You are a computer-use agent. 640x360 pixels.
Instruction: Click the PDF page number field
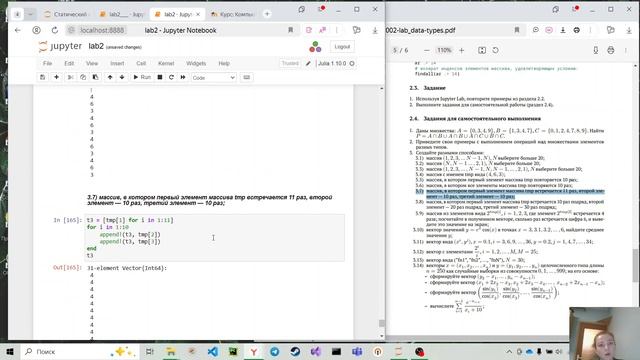(395, 50)
